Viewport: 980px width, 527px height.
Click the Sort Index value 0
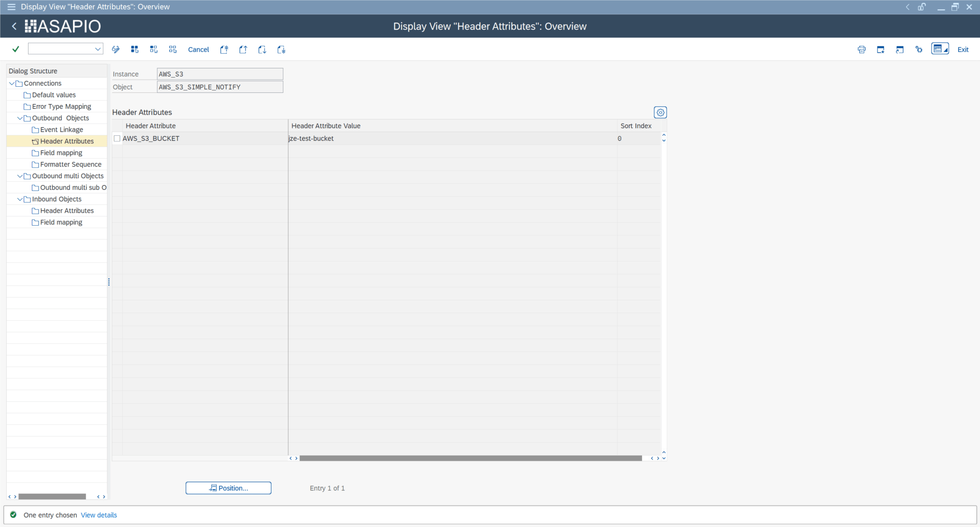pos(639,138)
